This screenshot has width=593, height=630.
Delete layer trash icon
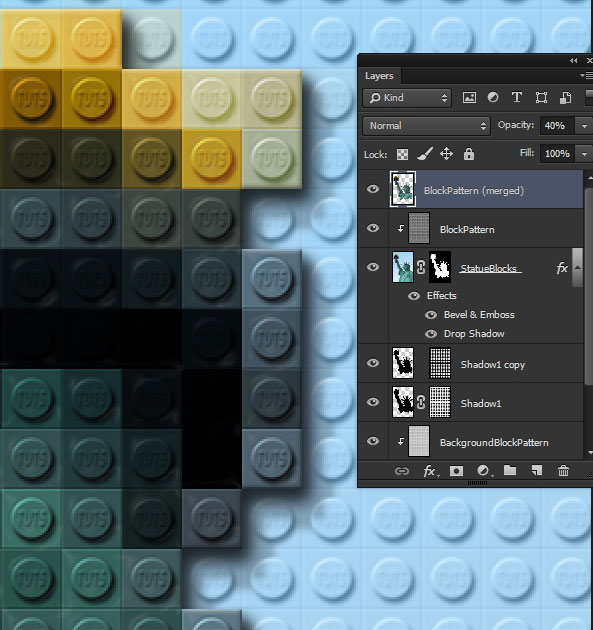pos(563,470)
